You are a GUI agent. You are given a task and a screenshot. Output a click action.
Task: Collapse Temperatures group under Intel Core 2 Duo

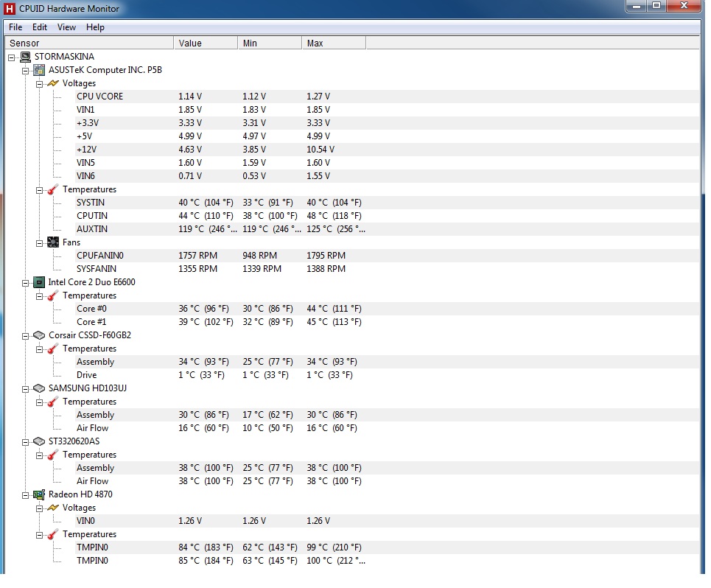click(x=40, y=296)
